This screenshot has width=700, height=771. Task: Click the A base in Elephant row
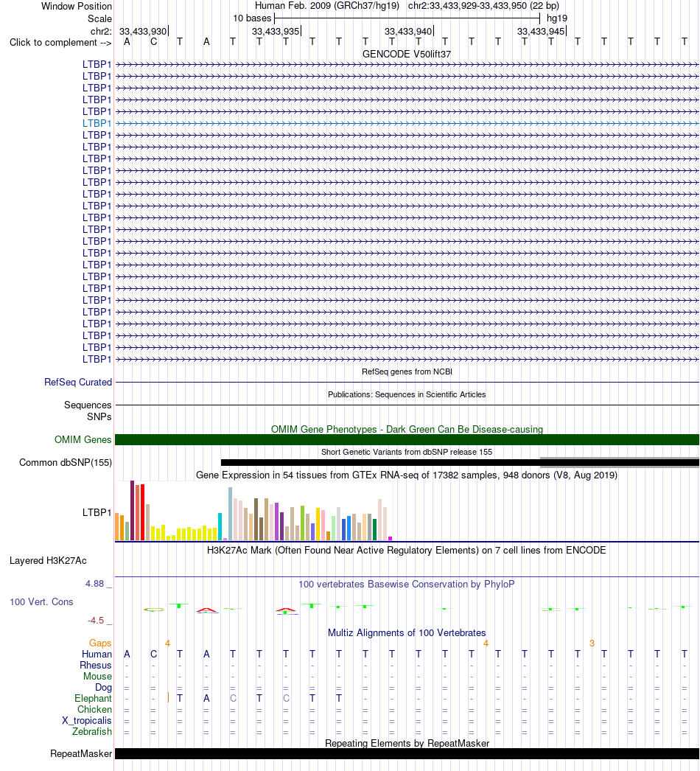tap(206, 698)
